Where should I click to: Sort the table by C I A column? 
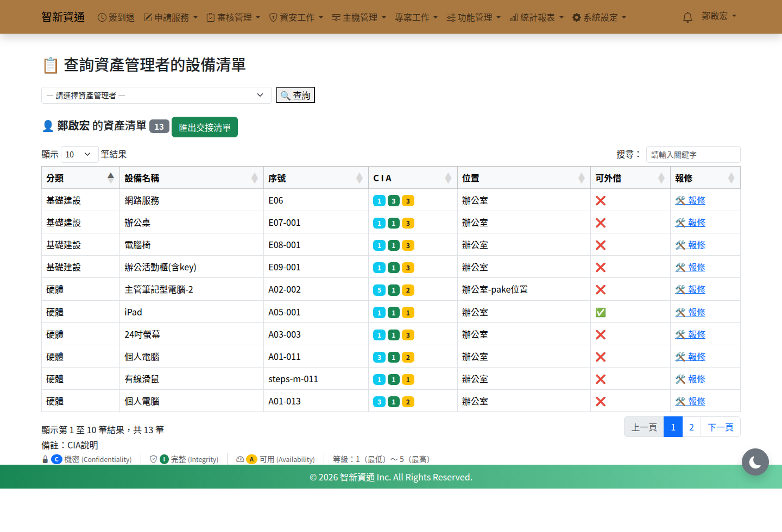pyautogui.click(x=413, y=178)
